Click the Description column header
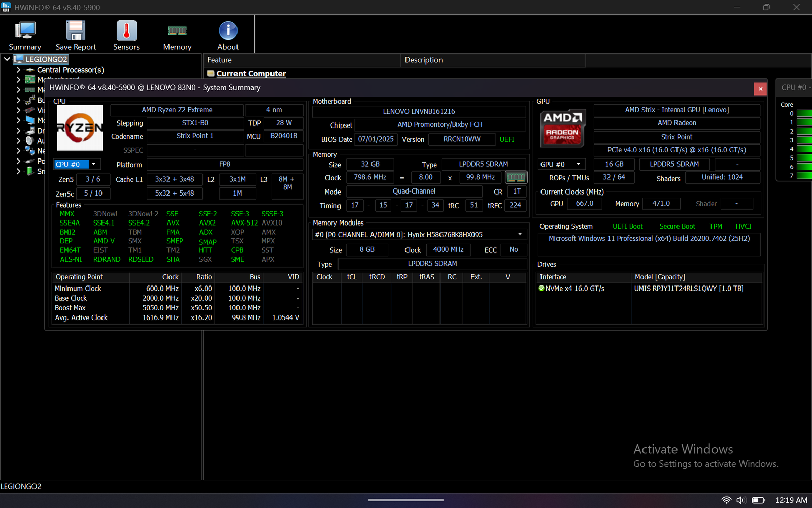The height and width of the screenshot is (508, 812). click(x=424, y=60)
